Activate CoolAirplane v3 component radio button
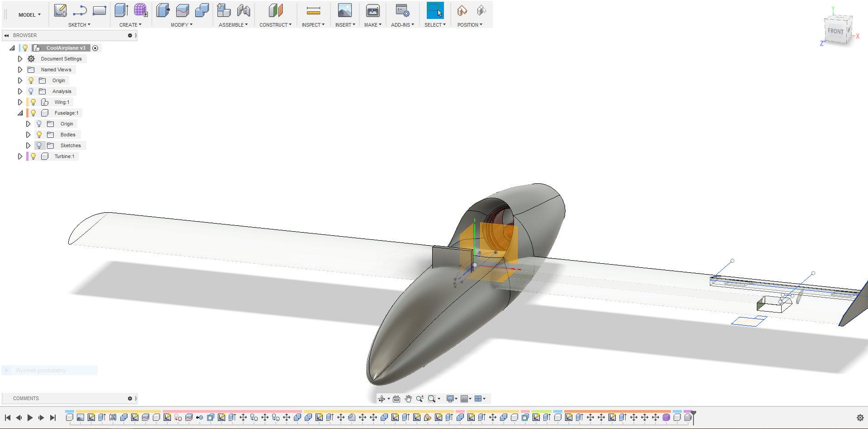The height and width of the screenshot is (429, 868). [95, 48]
